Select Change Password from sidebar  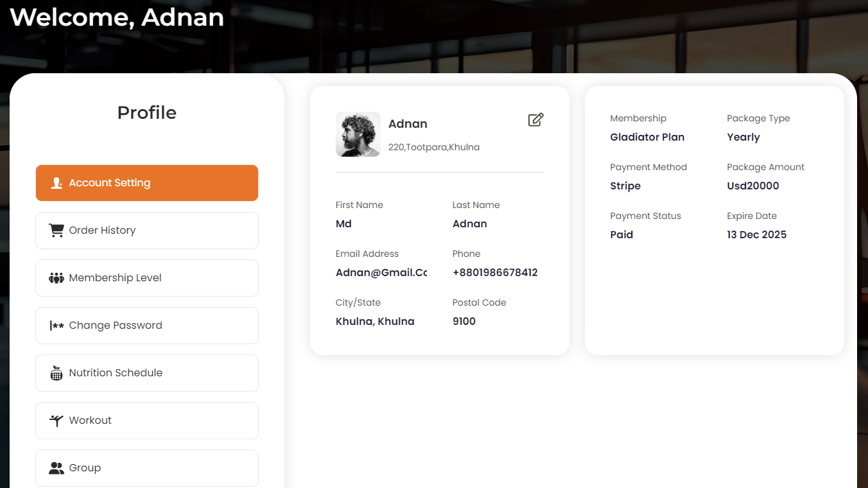146,326
